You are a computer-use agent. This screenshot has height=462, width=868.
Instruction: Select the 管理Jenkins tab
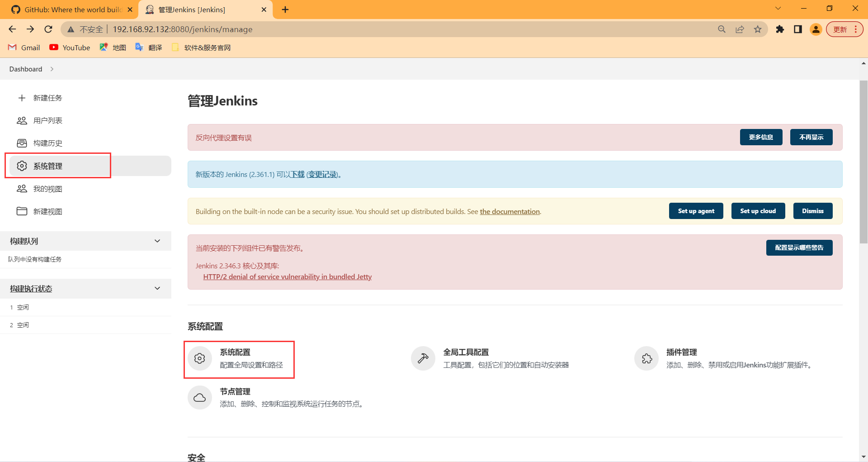pyautogui.click(x=206, y=10)
